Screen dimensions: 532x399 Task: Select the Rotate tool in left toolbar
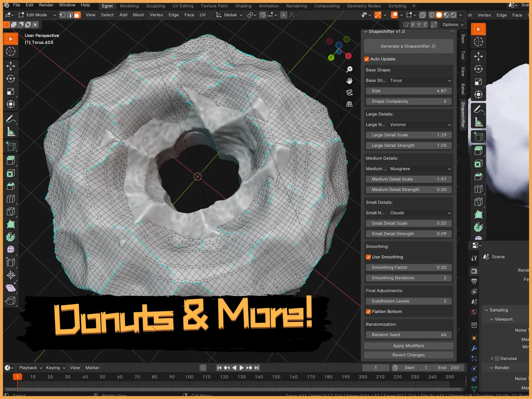[x=11, y=79]
